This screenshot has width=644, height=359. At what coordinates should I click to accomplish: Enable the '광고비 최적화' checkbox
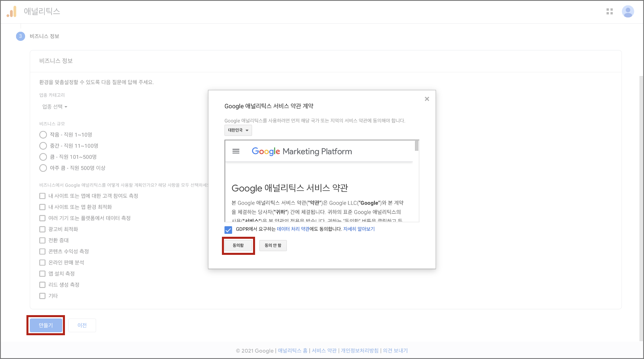43,229
